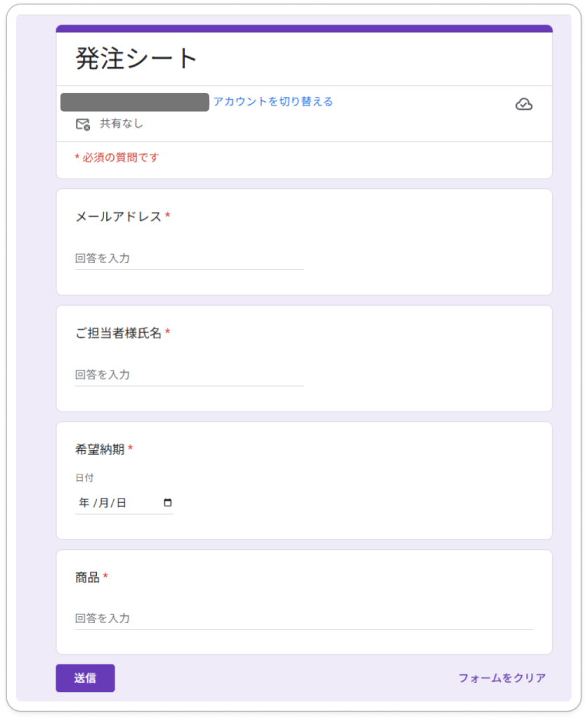This screenshot has width=588, height=720.
Task: Click the 日付 label above the date
Action: click(84, 477)
